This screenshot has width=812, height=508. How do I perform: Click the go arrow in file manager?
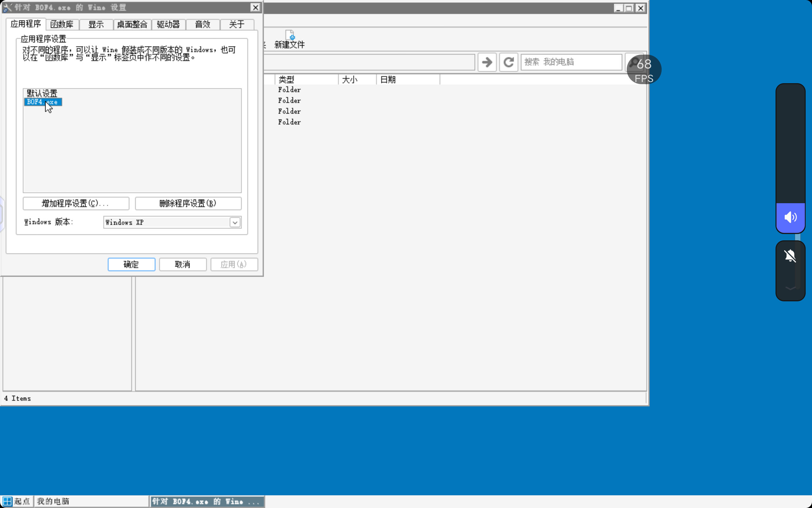point(487,62)
